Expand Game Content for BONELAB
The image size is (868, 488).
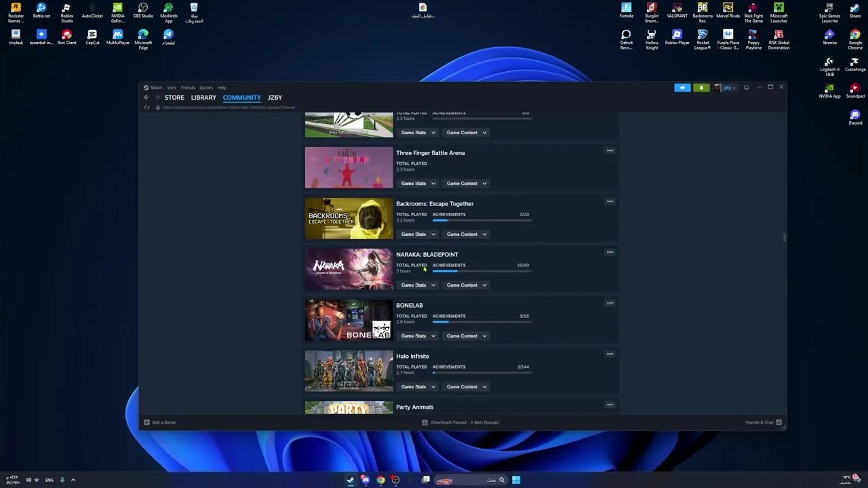[x=467, y=335]
